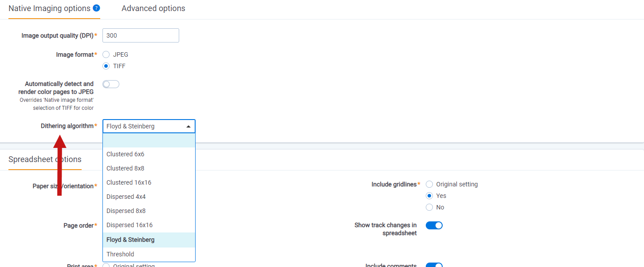
Task: Set Include gridlines to No
Action: [x=429, y=207]
